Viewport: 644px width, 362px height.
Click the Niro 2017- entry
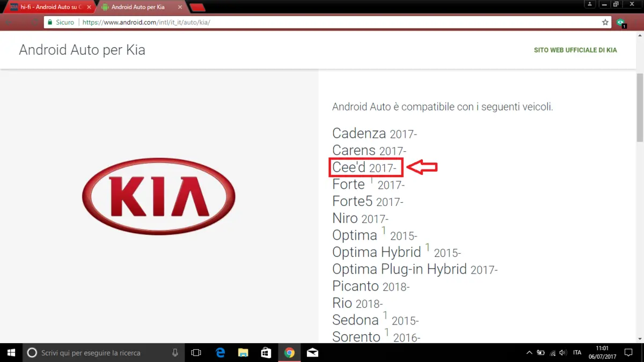click(x=360, y=218)
